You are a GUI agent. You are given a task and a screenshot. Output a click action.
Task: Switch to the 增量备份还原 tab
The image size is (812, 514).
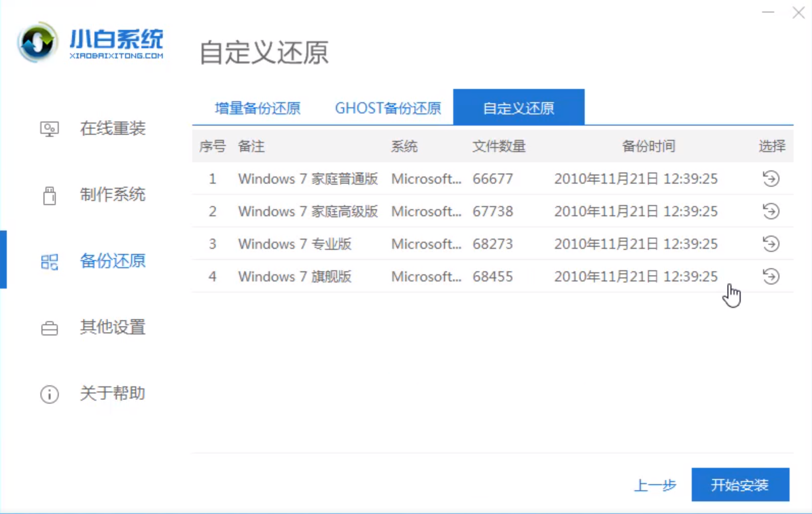coord(258,108)
